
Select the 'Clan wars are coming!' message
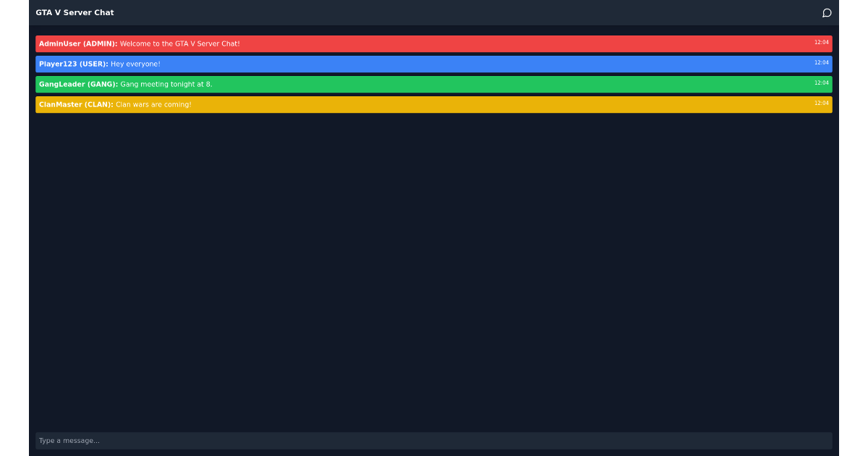153,104
